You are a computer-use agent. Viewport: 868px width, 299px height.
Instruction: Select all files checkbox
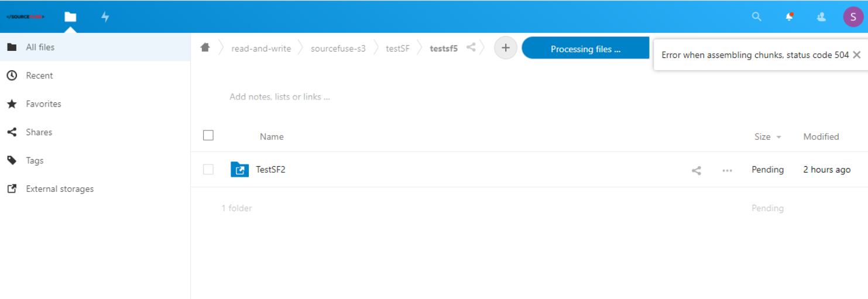[x=208, y=136]
